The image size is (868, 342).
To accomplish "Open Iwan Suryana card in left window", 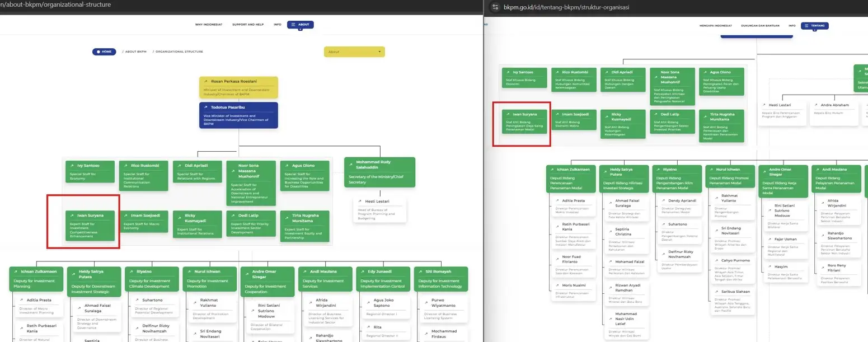I will [90, 225].
